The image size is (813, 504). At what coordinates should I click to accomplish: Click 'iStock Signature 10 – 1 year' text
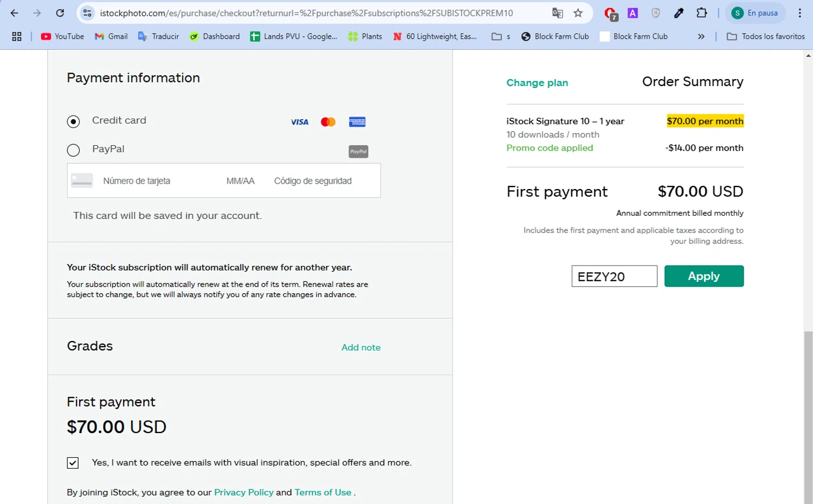tap(565, 121)
